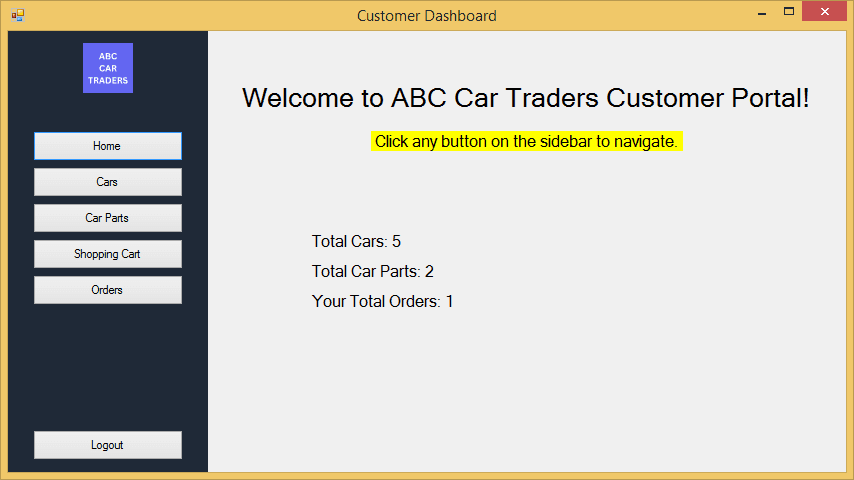Open the Car Parts section
854x480 pixels.
(x=108, y=218)
